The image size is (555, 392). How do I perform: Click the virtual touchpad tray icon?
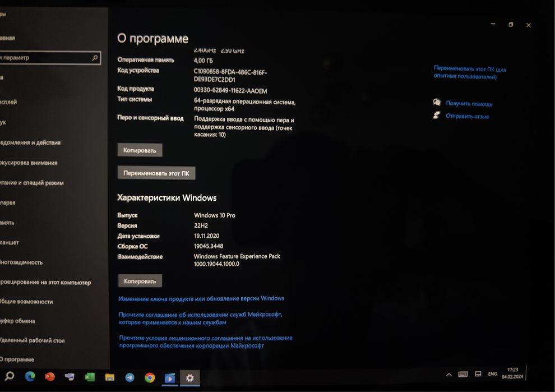click(x=478, y=374)
